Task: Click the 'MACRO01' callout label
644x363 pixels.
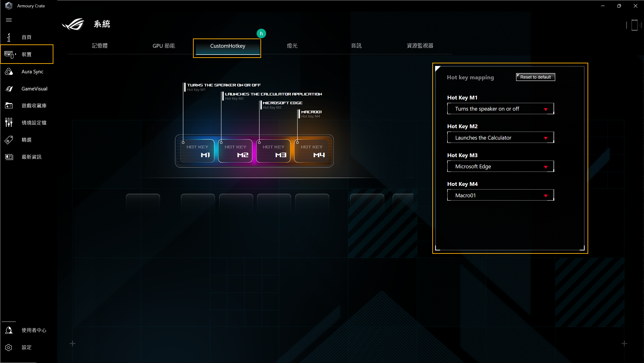Action: 311,112
